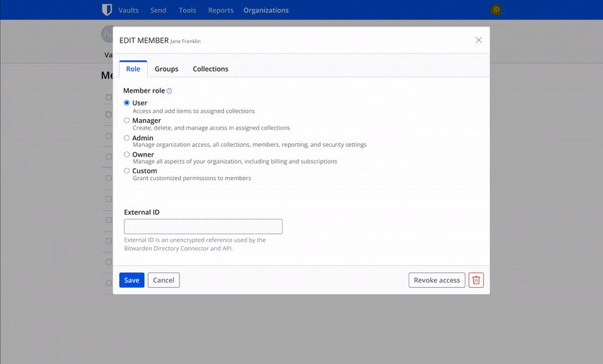The width and height of the screenshot is (603, 364).
Task: Open the user account avatar menu
Action: tap(495, 10)
